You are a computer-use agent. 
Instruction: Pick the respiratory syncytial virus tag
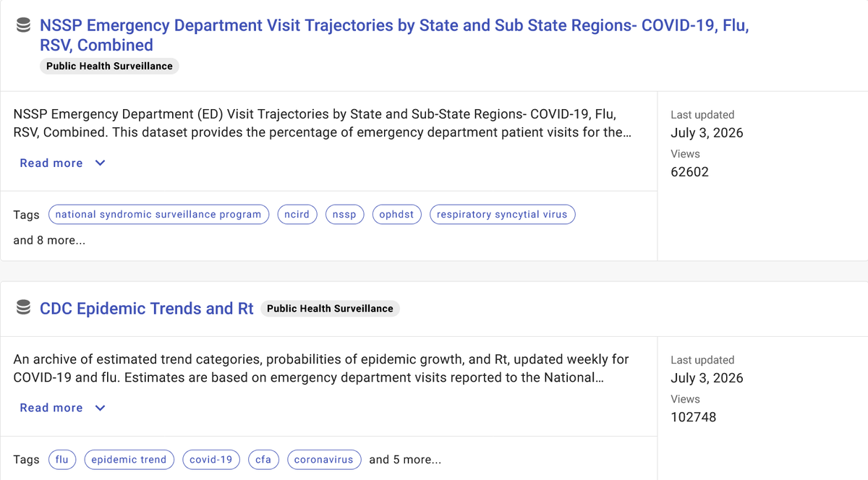point(503,215)
